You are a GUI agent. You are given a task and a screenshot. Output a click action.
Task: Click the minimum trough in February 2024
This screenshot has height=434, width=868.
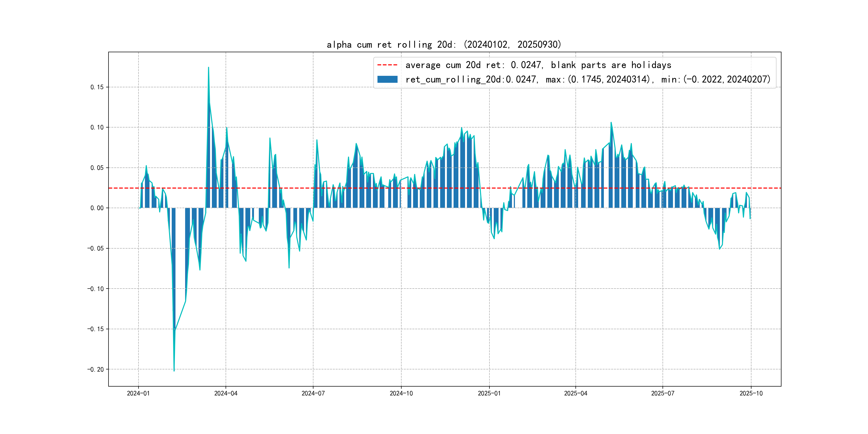click(174, 370)
